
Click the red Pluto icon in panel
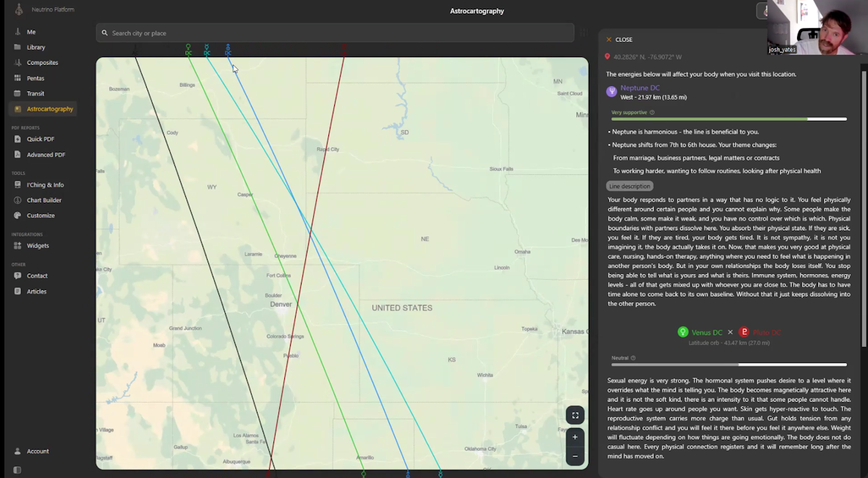click(744, 332)
